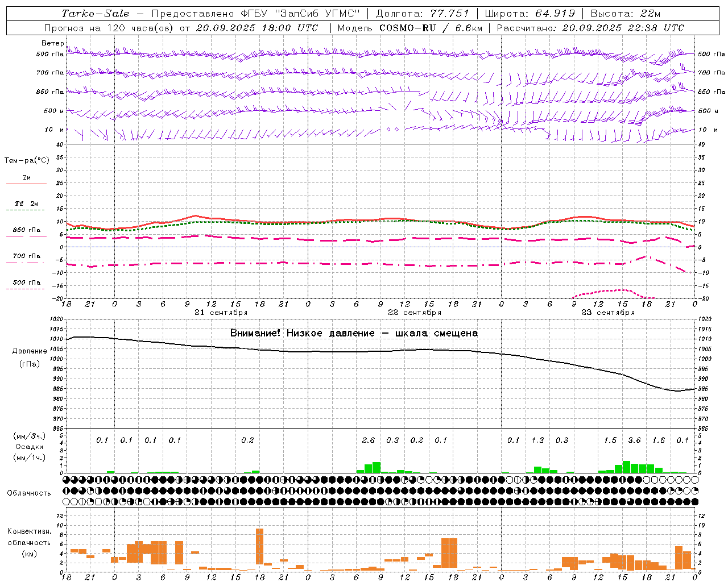Click the solid line sample under "2м" legend
The width and height of the screenshot is (728, 582).
pos(27,184)
